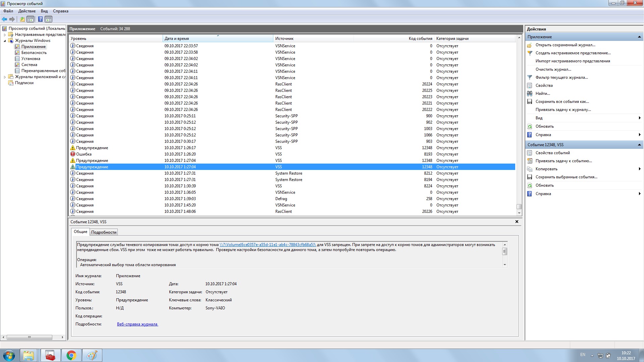The width and height of the screenshot is (644, 362).
Task: Click the open saved log folder icon
Action: coord(530,45)
